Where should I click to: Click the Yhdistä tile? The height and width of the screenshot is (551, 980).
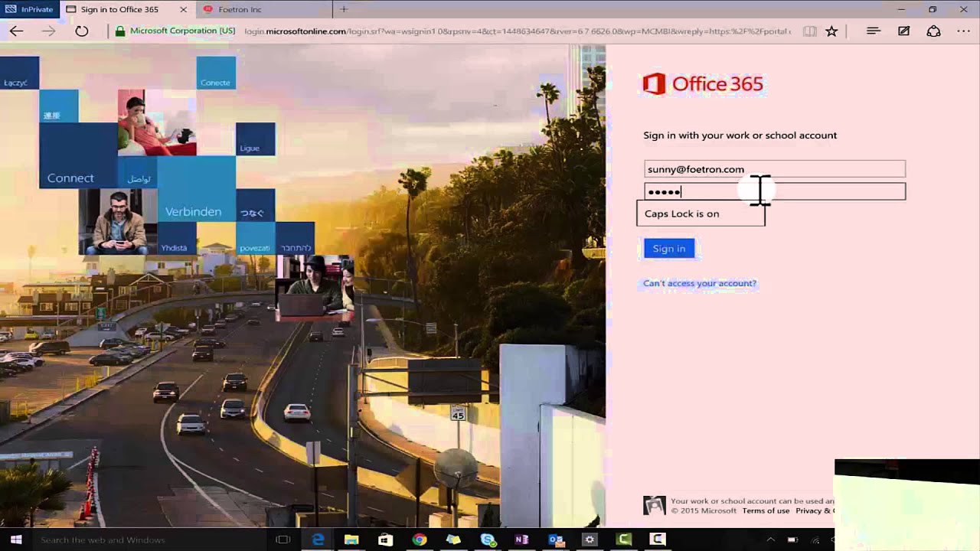click(x=176, y=238)
